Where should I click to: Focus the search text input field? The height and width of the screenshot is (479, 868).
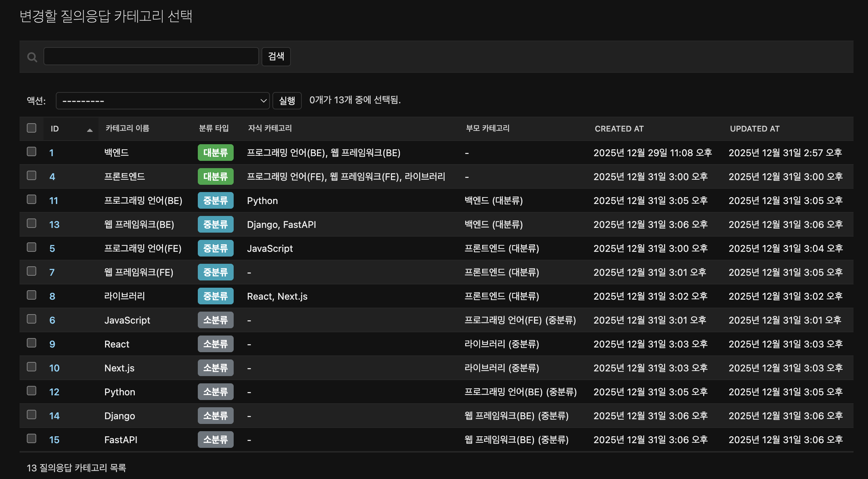point(151,57)
